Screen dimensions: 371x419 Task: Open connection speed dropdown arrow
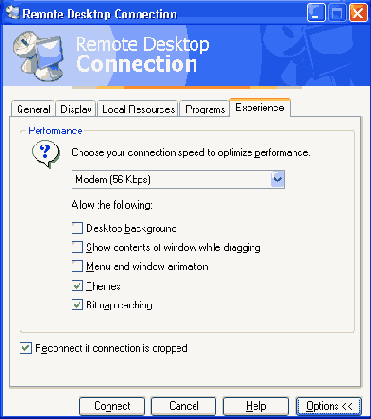coord(278,180)
